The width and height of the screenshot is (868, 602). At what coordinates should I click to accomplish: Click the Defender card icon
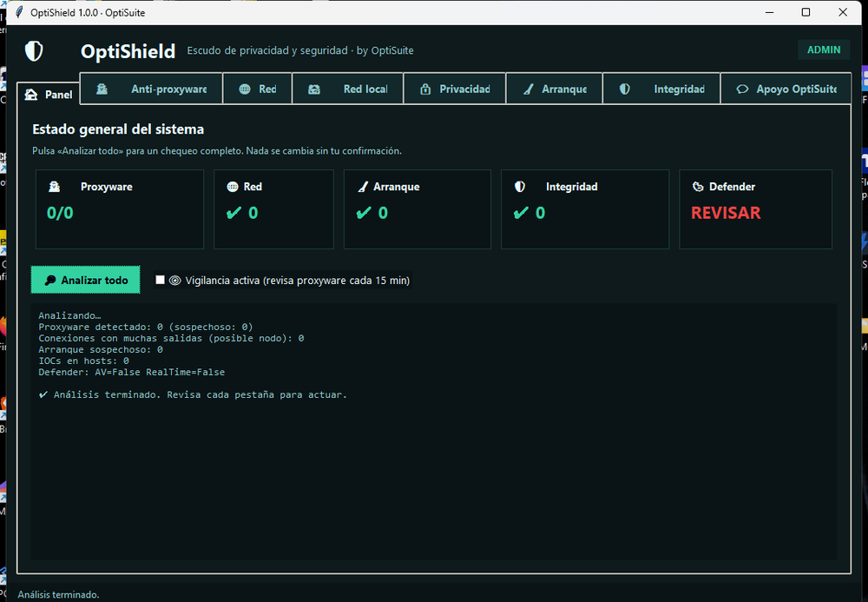(698, 187)
